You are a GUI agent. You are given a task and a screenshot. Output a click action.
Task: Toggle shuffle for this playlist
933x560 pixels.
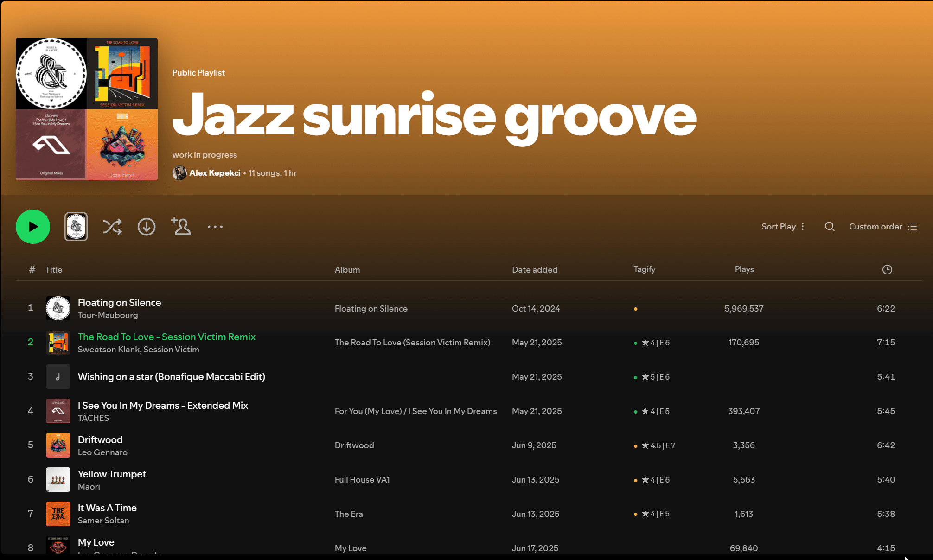[x=112, y=227]
